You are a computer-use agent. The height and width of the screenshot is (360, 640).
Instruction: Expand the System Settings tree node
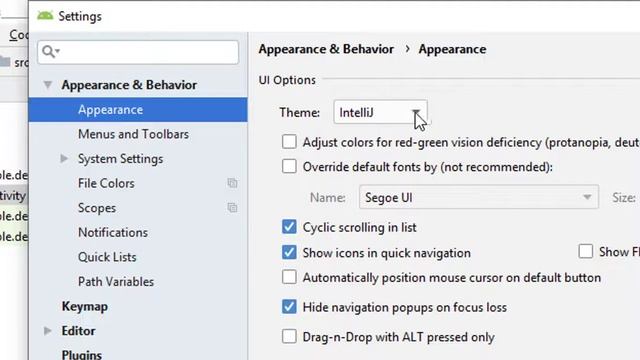pos(64,158)
